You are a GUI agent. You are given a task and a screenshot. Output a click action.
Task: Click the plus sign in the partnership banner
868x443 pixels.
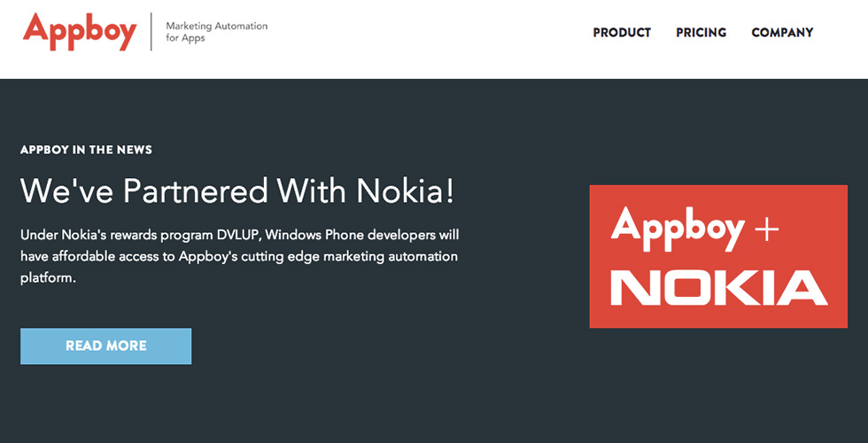tap(765, 229)
